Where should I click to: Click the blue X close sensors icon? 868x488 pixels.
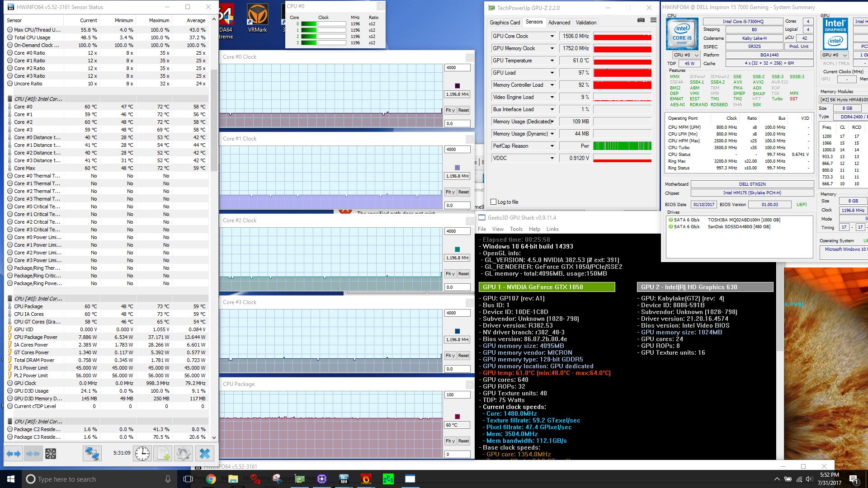(204, 453)
